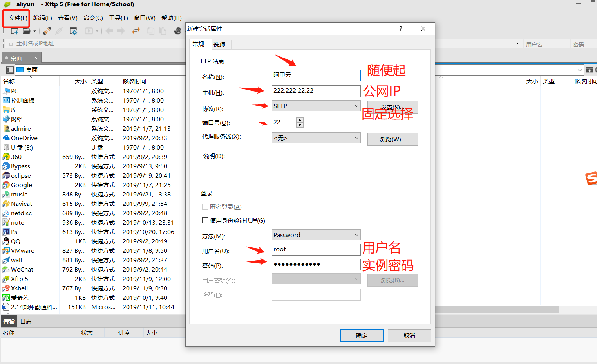Click the 主机(H) host address field
The height and width of the screenshot is (364, 597).
[x=316, y=91]
